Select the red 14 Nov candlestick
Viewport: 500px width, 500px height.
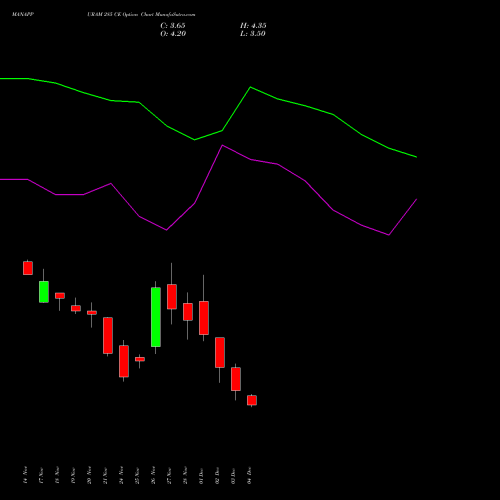click(x=28, y=268)
